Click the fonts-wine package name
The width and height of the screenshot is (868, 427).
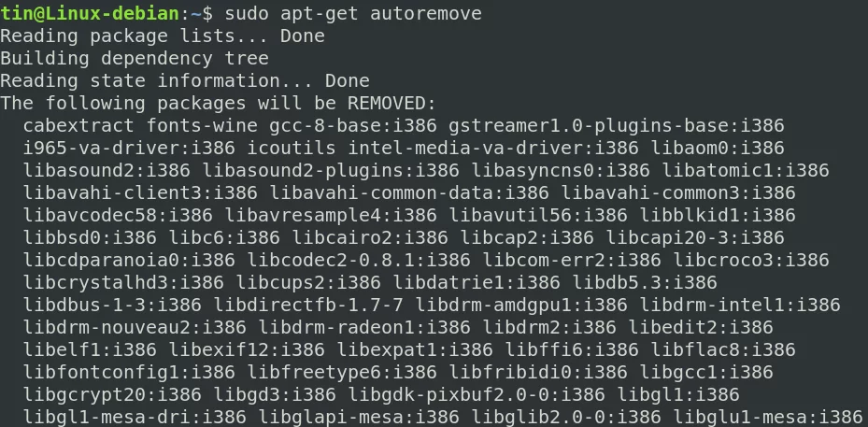pos(202,126)
